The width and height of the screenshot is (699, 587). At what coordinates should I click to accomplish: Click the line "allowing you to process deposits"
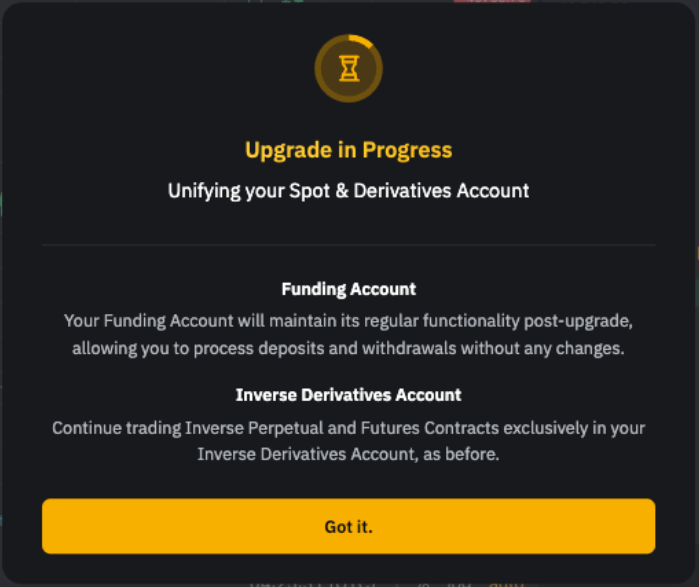(x=349, y=348)
